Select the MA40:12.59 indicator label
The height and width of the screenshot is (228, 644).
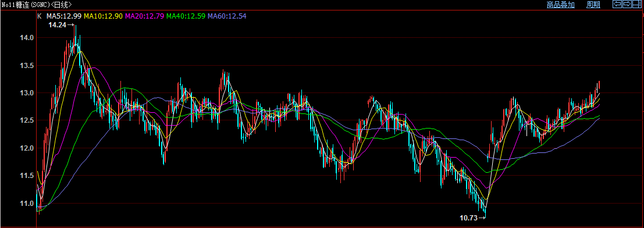tap(187, 16)
